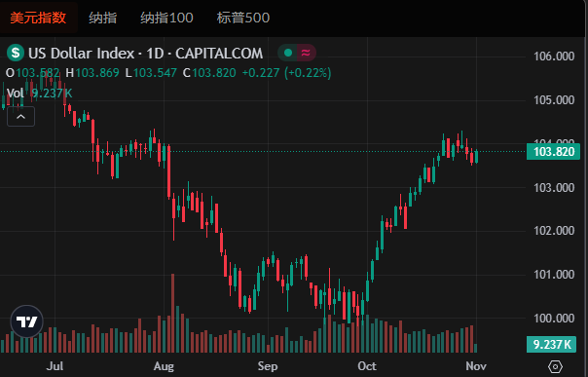This screenshot has height=377, width=588.
Task: Click the tallest red volume bar in August
Action: [173, 314]
